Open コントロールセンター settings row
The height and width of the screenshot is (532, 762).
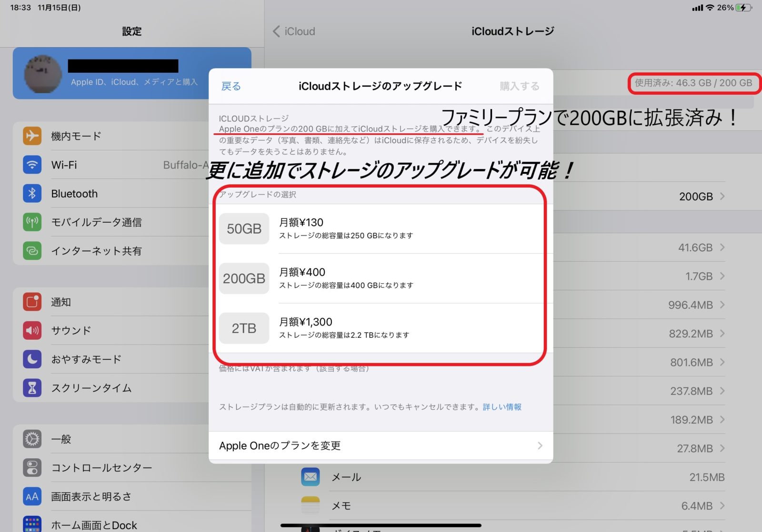click(132, 468)
